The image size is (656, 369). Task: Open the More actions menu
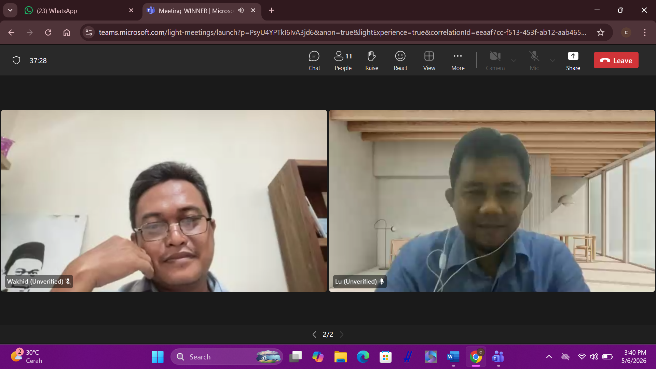458,60
